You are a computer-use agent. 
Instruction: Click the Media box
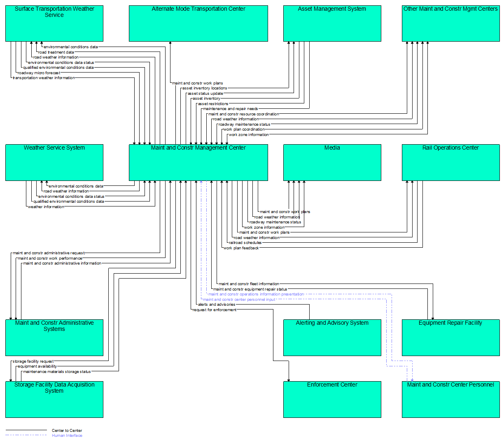pos(332,162)
